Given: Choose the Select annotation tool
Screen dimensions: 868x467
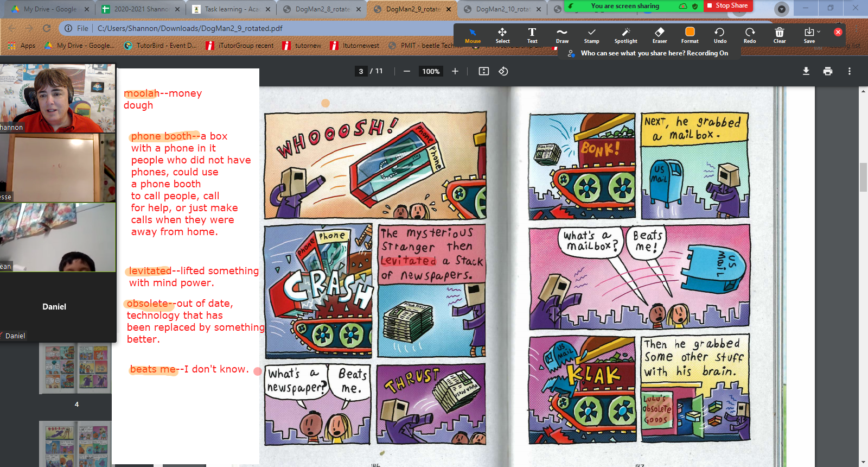Looking at the screenshot, I should pyautogui.click(x=502, y=36).
